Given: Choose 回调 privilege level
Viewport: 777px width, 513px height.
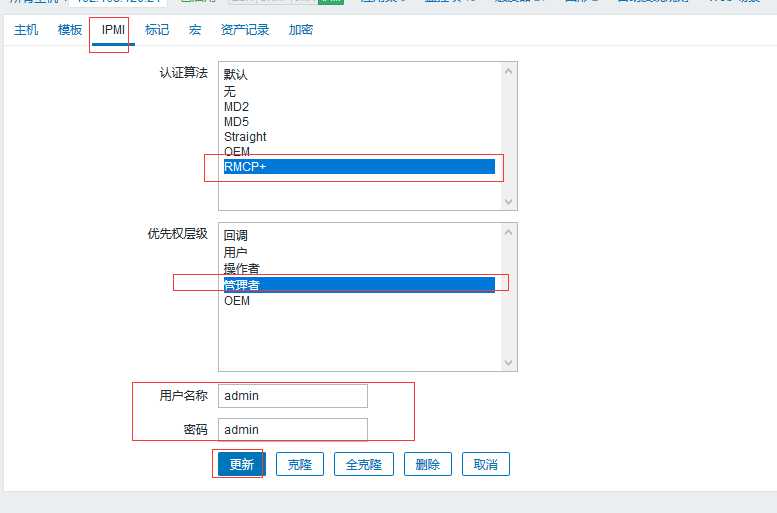Looking at the screenshot, I should (359, 235).
